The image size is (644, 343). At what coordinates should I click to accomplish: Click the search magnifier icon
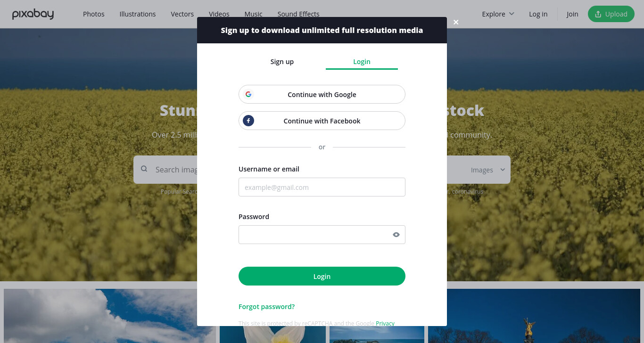coord(144,169)
